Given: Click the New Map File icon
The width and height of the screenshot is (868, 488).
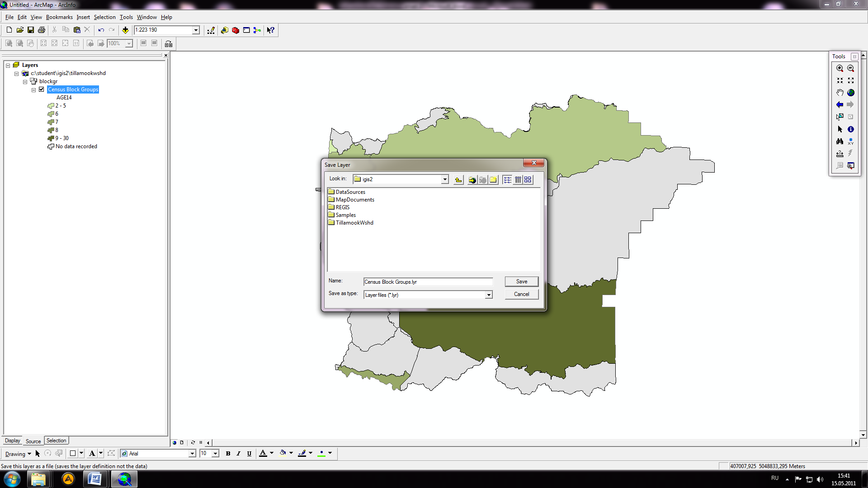Looking at the screenshot, I should click(9, 30).
